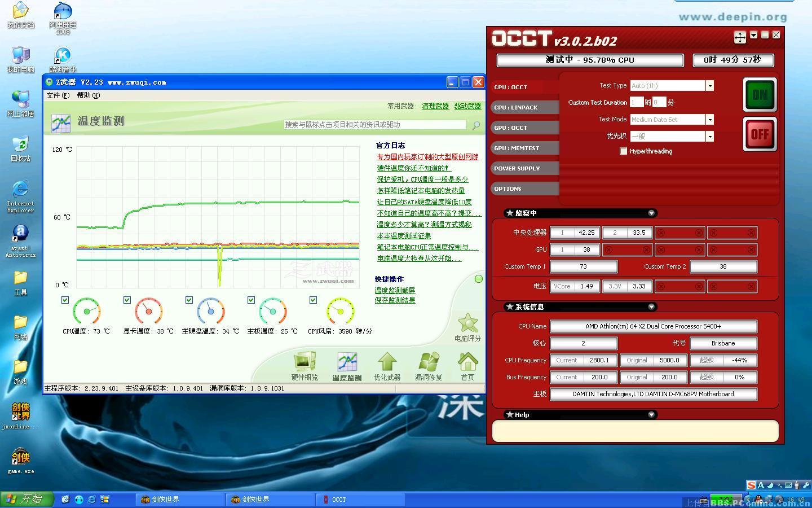Open the 帮助(H) menu
The height and width of the screenshot is (508, 812).
coord(88,95)
